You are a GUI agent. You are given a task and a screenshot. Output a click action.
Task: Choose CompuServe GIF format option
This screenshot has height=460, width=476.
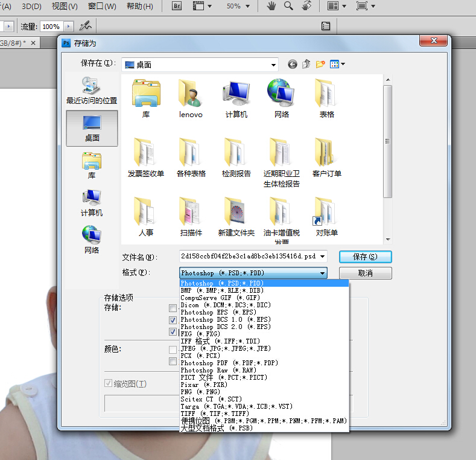click(x=264, y=298)
